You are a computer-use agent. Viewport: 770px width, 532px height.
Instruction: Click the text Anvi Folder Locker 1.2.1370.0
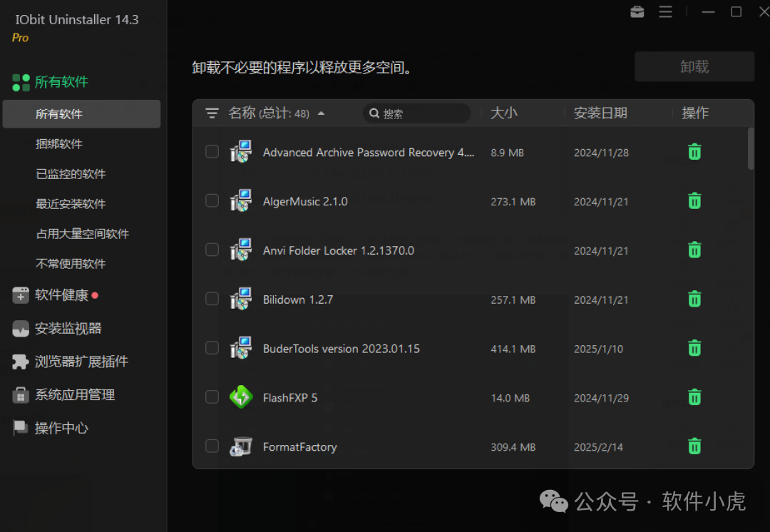339,250
